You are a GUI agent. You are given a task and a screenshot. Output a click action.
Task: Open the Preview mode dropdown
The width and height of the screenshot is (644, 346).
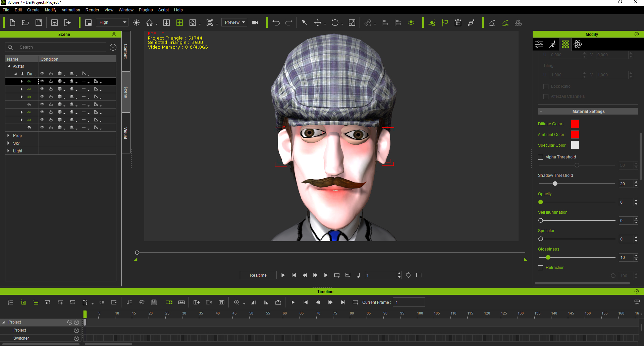[234, 22]
